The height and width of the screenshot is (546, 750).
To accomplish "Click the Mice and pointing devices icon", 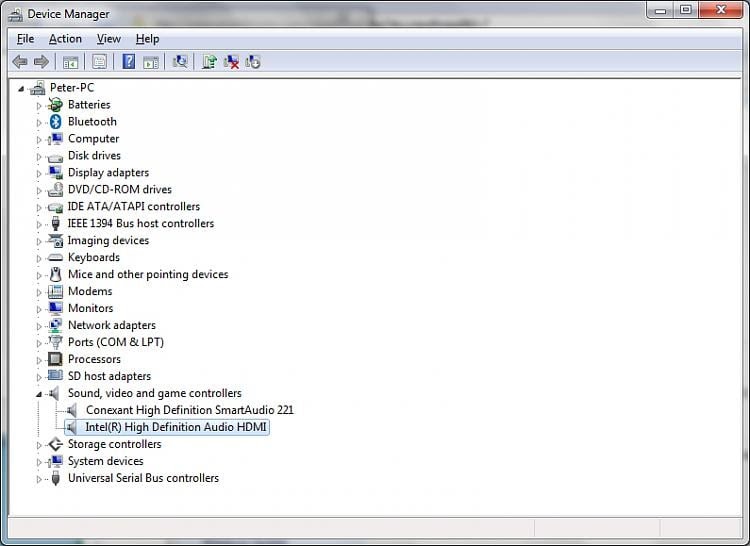I will [x=55, y=274].
